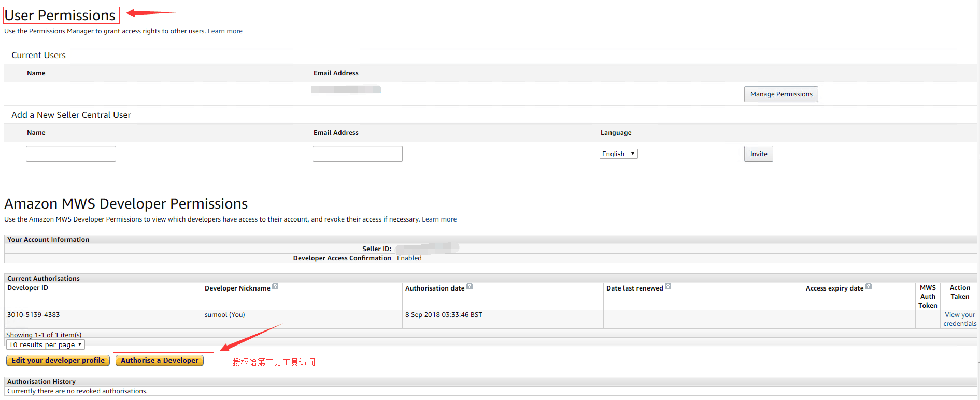This screenshot has height=400, width=980.
Task: Click the Add a New Seller Central User heading
Action: [71, 115]
